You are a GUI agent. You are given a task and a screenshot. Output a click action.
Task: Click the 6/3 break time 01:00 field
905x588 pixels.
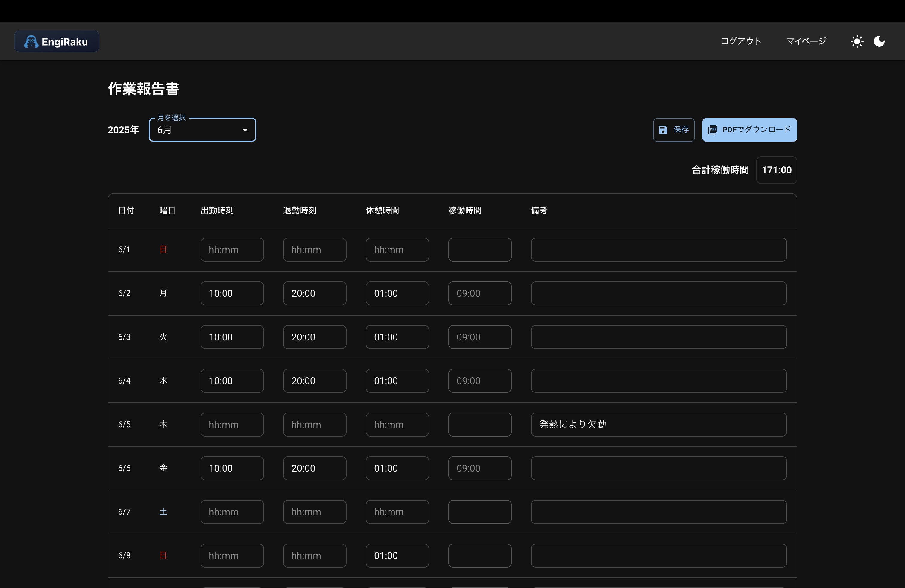(x=397, y=337)
